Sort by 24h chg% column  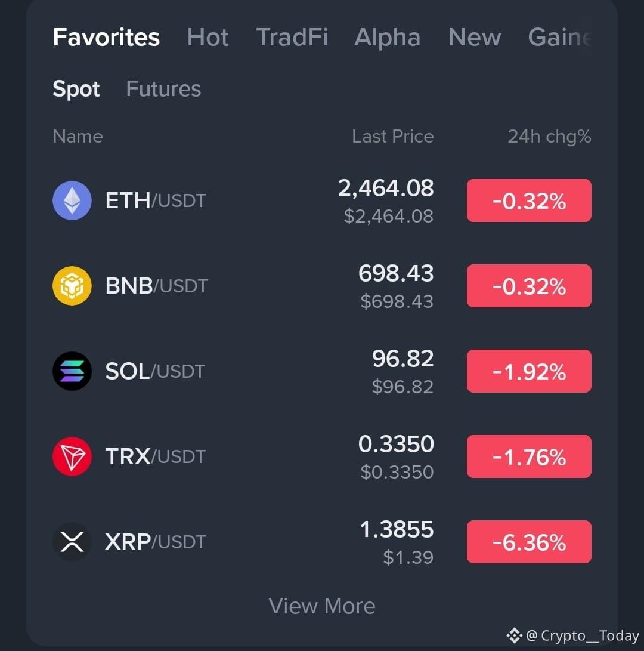(549, 137)
